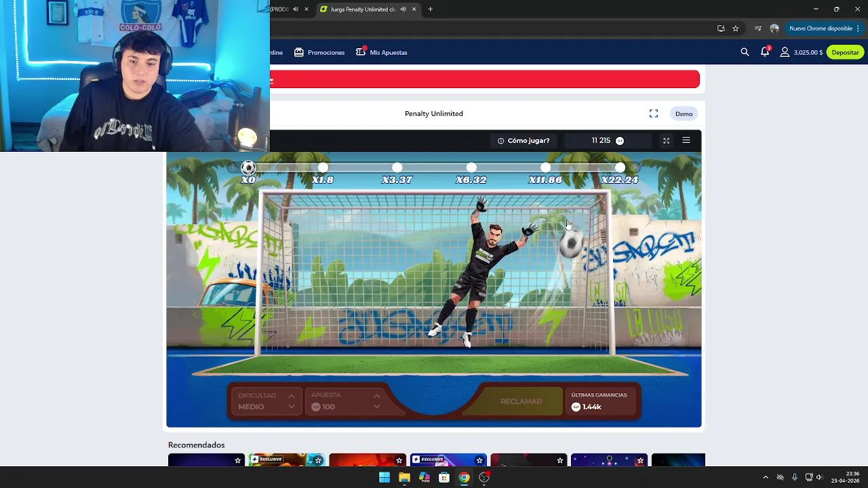Viewport: 868px width, 488px height.
Task: Click the X1.8 multiplier marker
Action: [x=323, y=167]
